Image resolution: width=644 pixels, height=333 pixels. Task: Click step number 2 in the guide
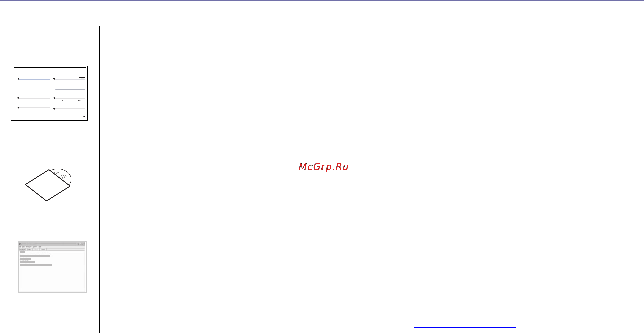[18, 98]
